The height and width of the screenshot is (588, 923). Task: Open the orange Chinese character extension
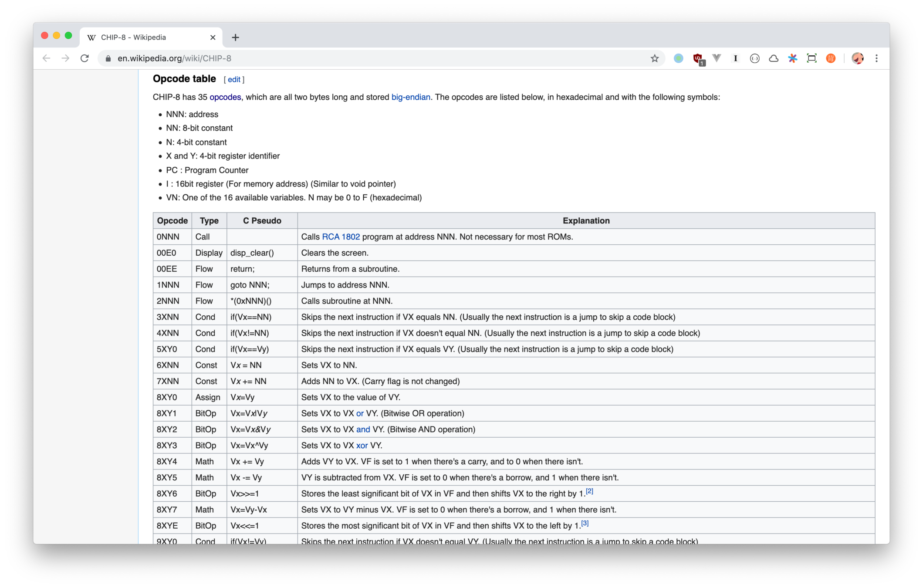pyautogui.click(x=831, y=58)
